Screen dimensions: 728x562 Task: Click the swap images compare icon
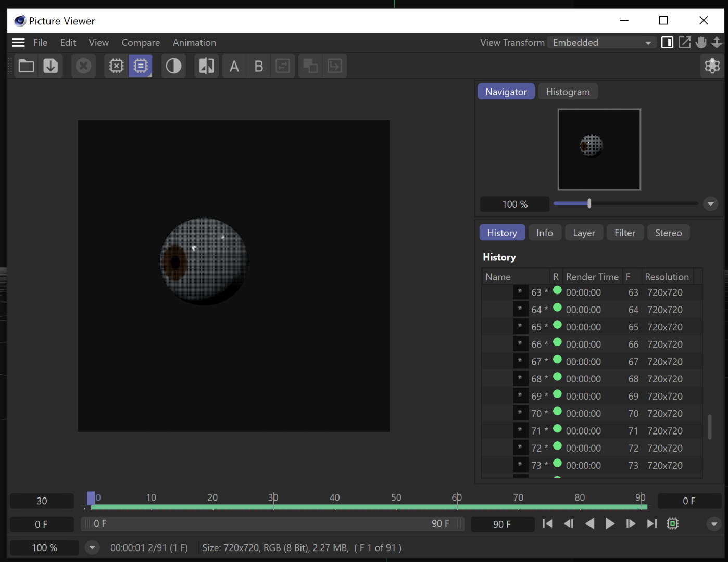click(x=283, y=66)
